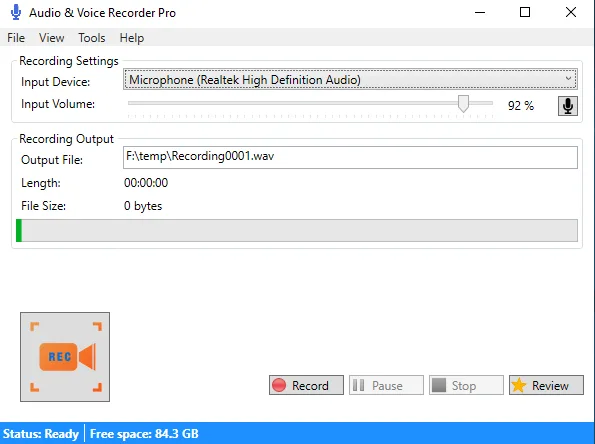Screen dimensions: 595x444
Task: Click into the Output File path field
Action: [350, 157]
